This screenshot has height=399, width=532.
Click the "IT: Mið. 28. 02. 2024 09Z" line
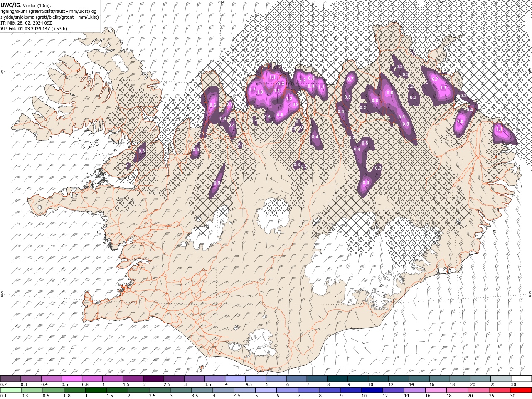coord(26,23)
